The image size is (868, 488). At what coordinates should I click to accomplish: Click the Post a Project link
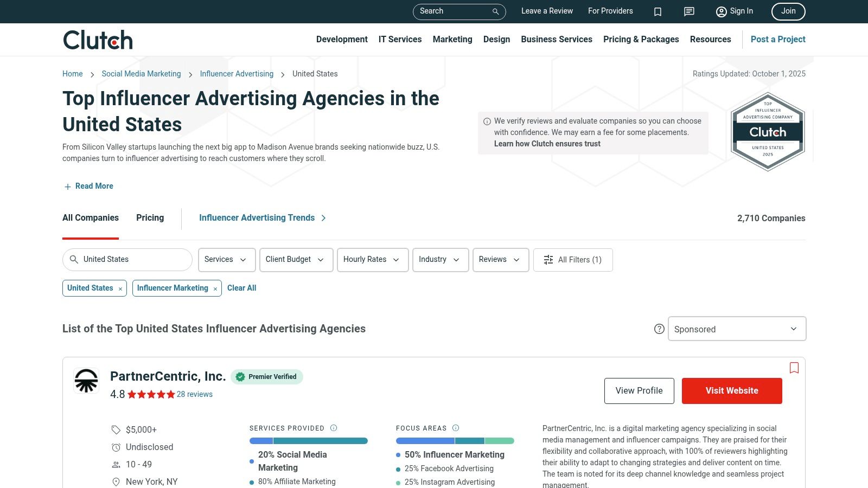pos(778,40)
